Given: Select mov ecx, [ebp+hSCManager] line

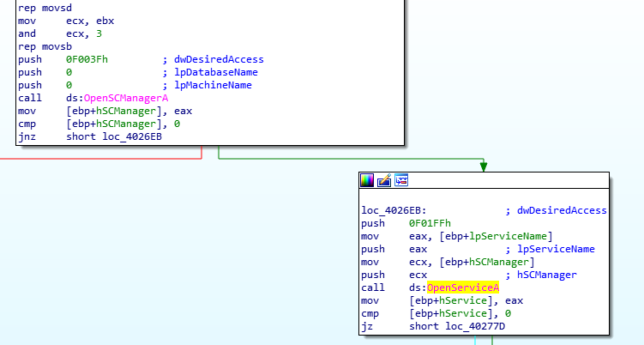Looking at the screenshot, I should [x=448, y=262].
